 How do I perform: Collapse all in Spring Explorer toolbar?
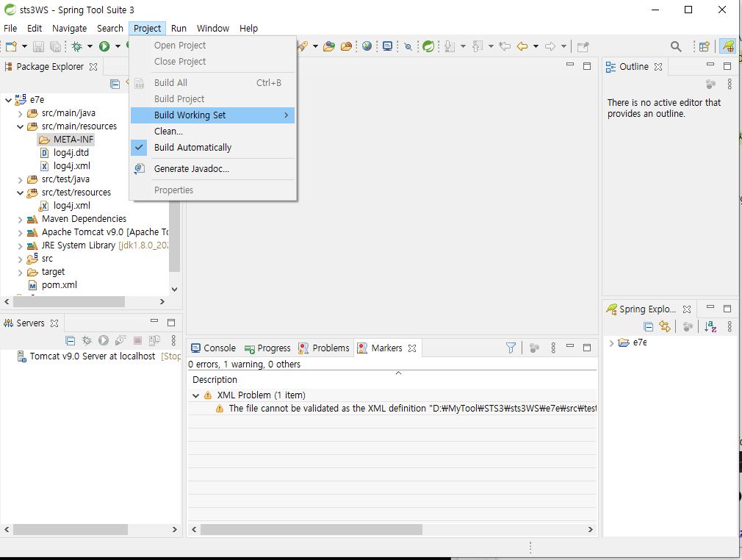648,326
